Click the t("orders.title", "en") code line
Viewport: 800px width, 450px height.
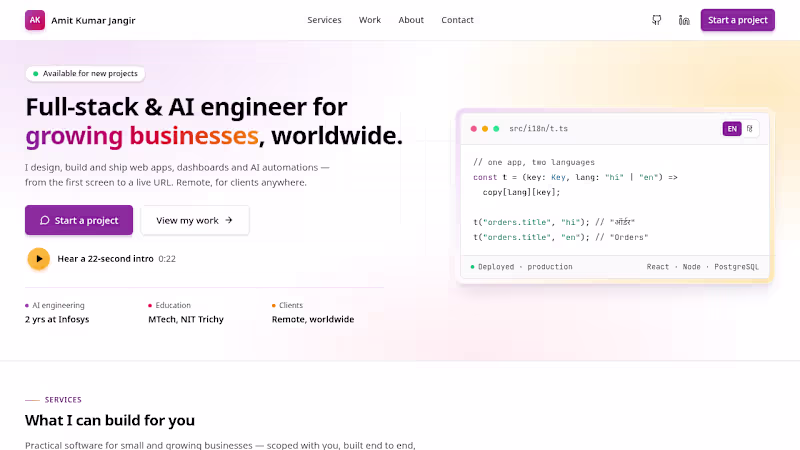(560, 237)
